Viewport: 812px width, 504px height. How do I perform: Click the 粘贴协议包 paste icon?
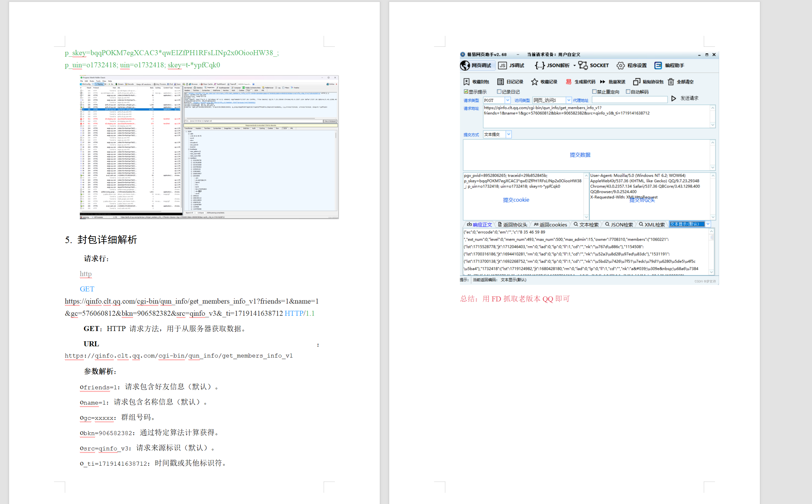[x=636, y=82]
